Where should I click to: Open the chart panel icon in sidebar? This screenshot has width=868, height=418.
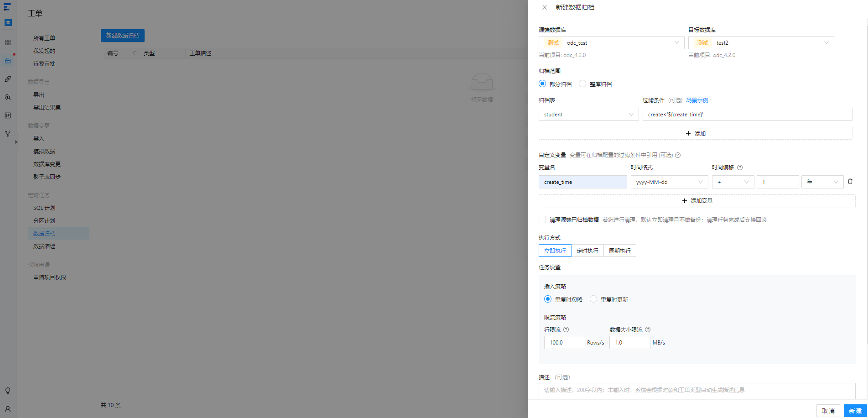pos(8,115)
